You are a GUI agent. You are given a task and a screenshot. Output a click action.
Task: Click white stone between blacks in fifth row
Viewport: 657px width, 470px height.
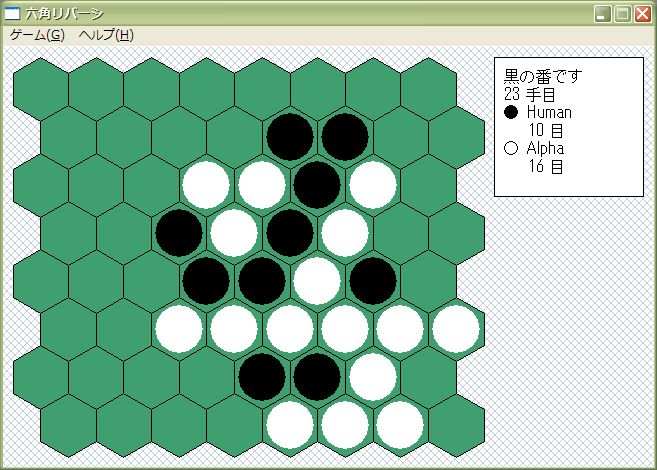(x=317, y=281)
